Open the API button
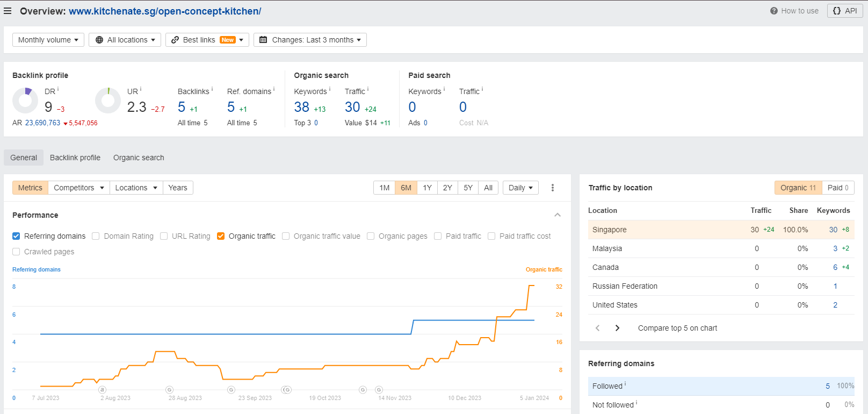 pyautogui.click(x=845, y=11)
